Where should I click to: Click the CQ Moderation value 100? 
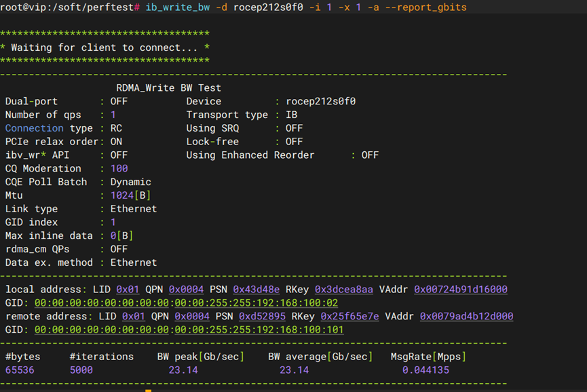click(x=119, y=169)
